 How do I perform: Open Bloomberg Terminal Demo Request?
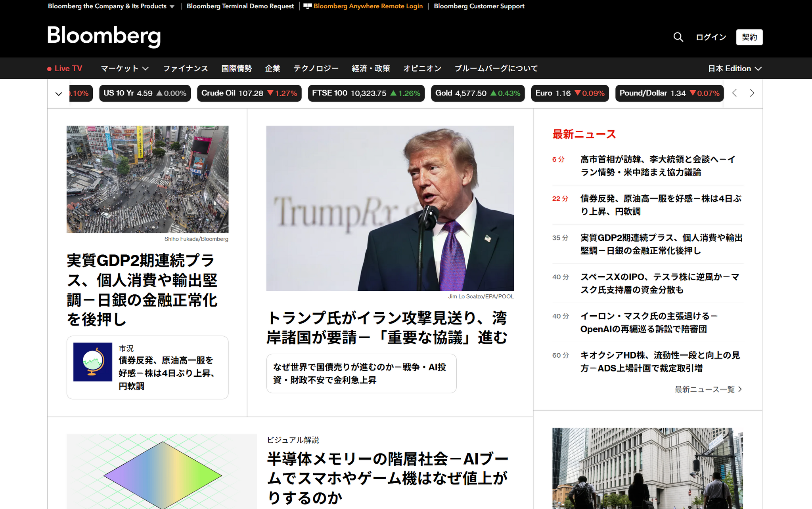click(x=240, y=6)
